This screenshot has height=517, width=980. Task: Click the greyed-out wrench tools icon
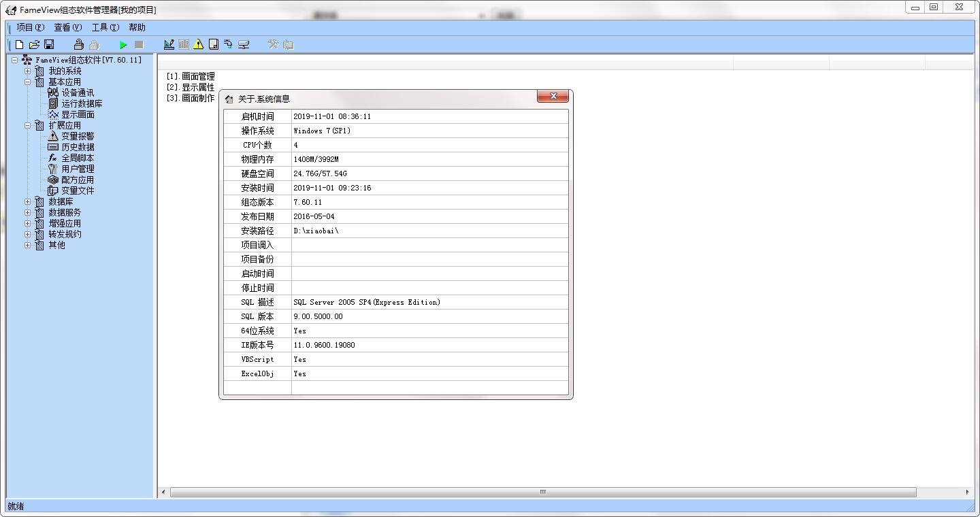click(273, 45)
